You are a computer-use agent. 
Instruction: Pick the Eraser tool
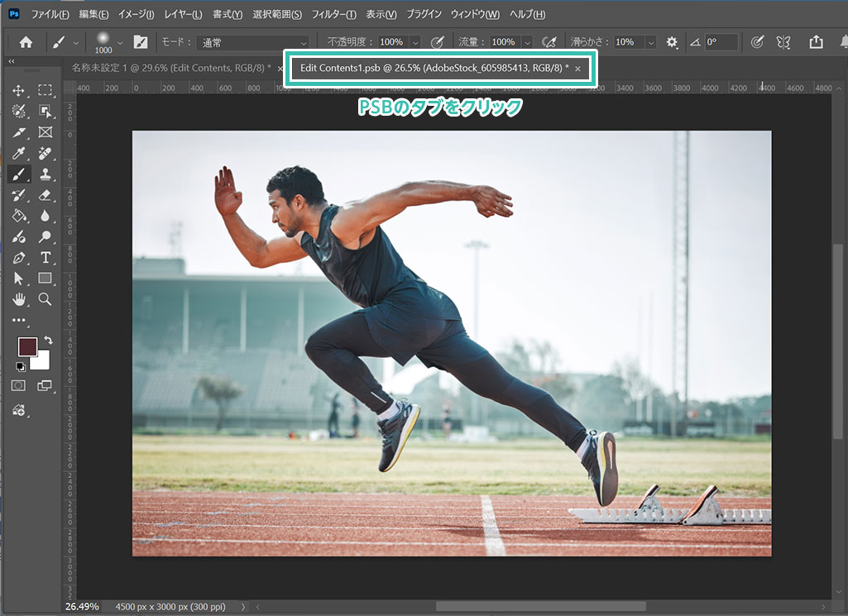tap(45, 195)
